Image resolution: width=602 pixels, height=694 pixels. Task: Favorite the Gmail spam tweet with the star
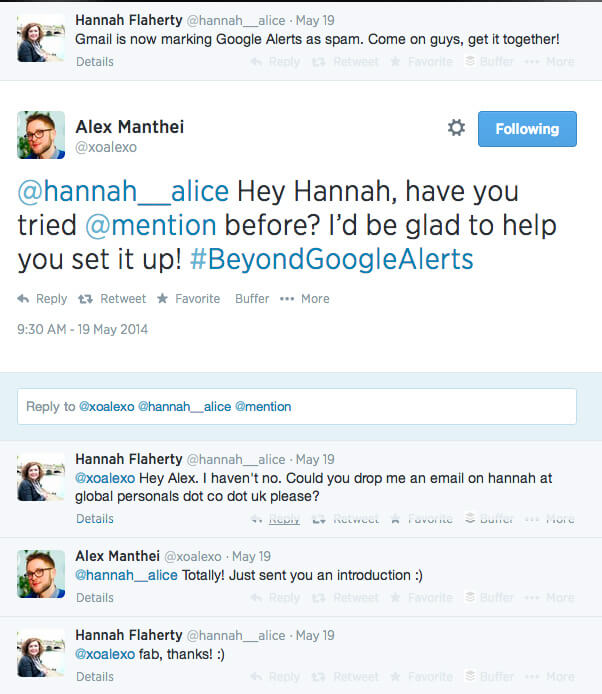[421, 62]
